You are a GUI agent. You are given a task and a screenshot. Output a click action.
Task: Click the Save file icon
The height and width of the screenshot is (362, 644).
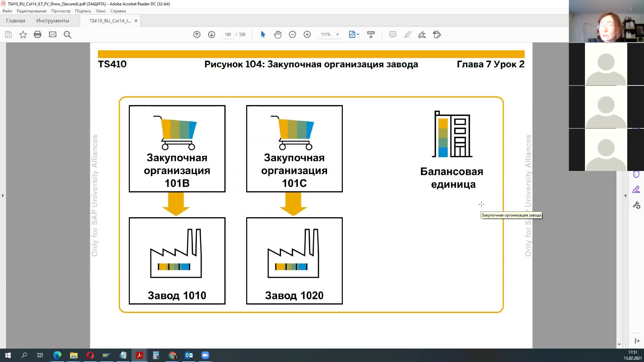coord(8,35)
